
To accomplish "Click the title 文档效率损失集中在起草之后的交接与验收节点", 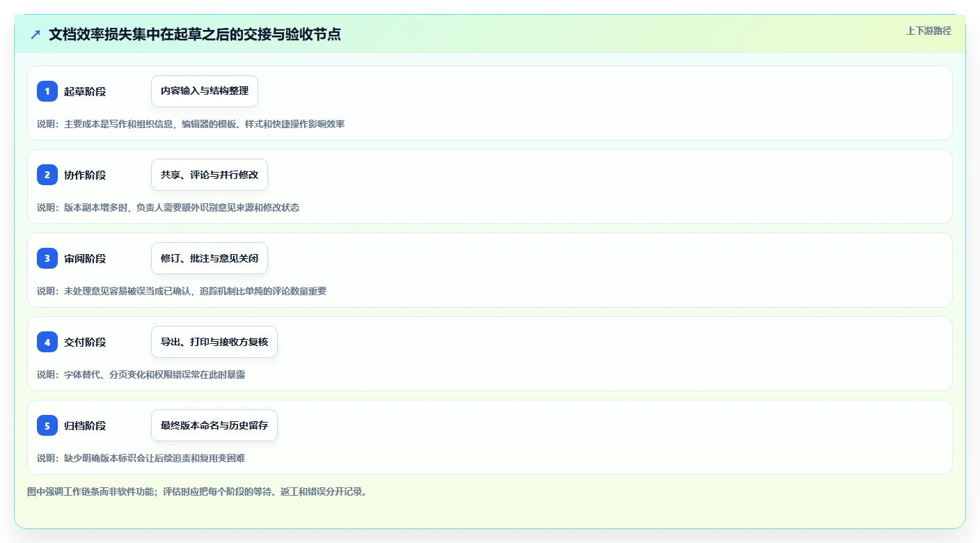I will click(195, 34).
